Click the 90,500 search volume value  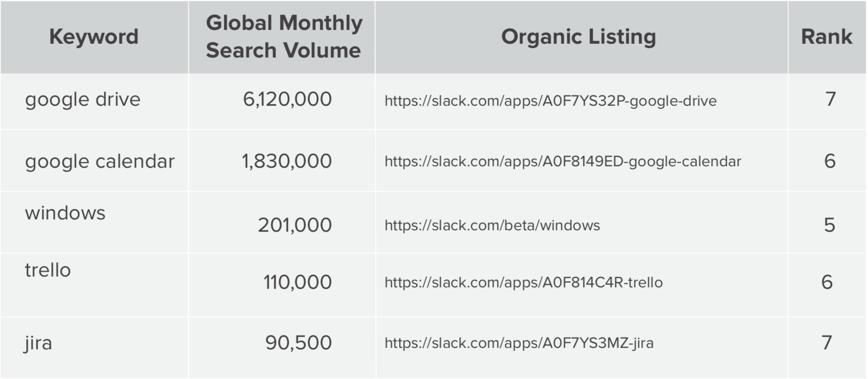point(299,343)
